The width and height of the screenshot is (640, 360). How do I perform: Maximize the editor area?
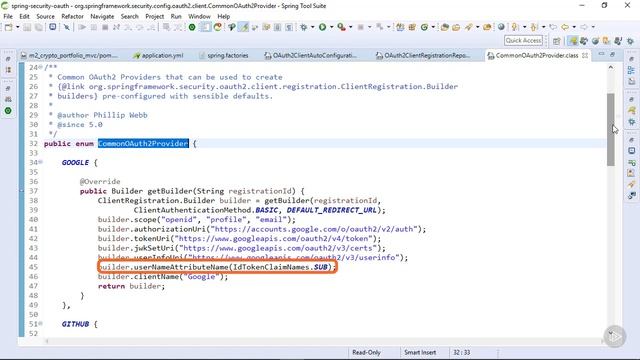click(x=612, y=54)
